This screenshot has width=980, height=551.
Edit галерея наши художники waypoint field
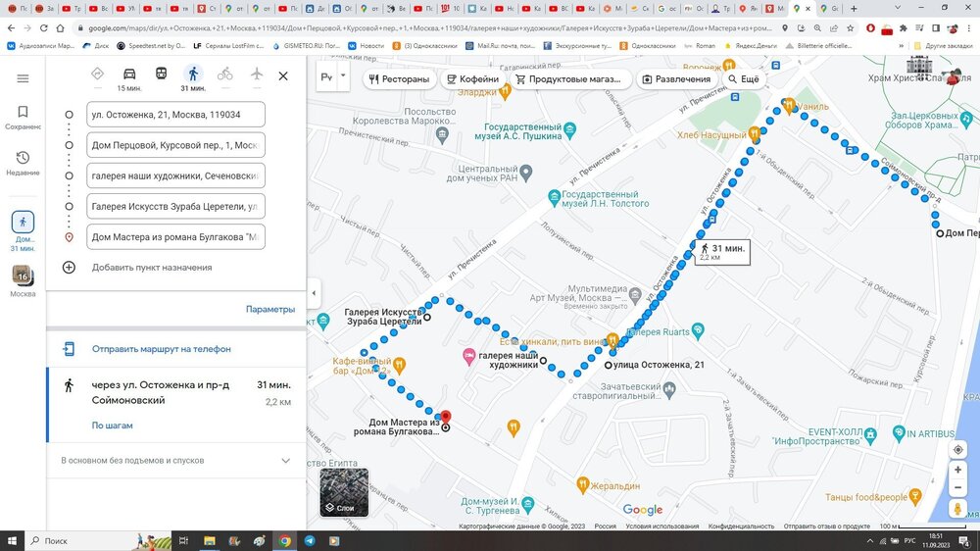[175, 175]
